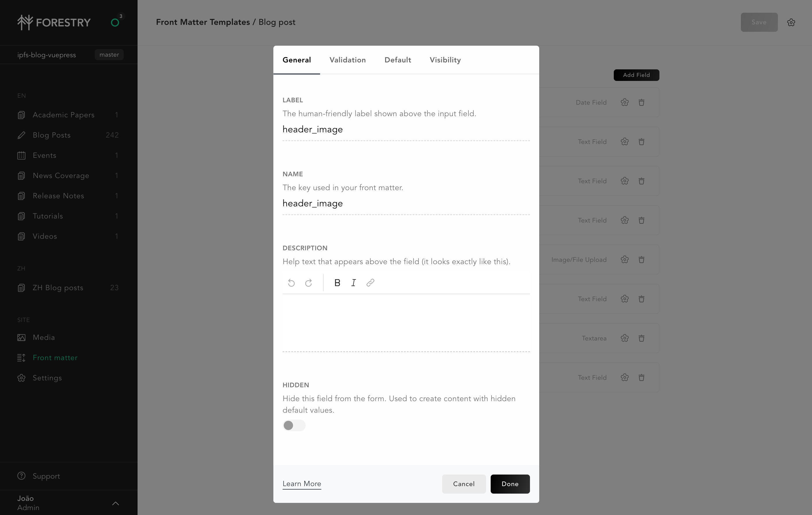Open template settings gear next to Save
The image size is (812, 515).
(791, 22)
